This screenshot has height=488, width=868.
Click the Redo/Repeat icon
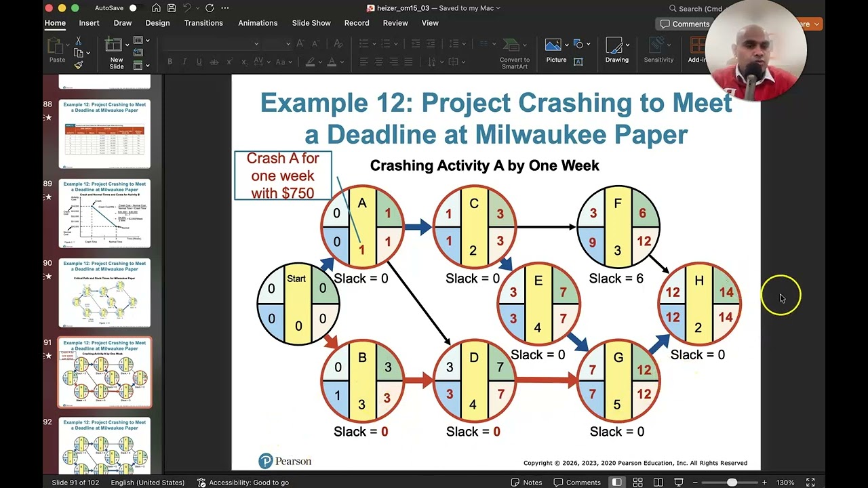pos(210,8)
